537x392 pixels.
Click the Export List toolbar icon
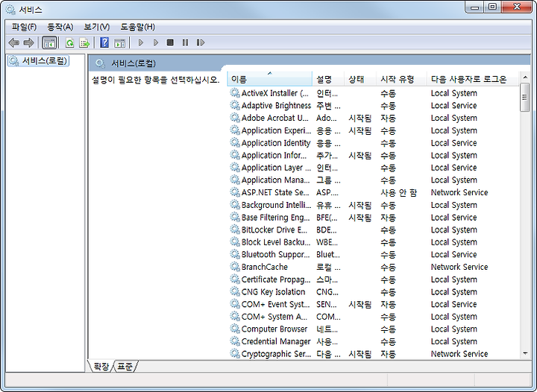(84, 42)
